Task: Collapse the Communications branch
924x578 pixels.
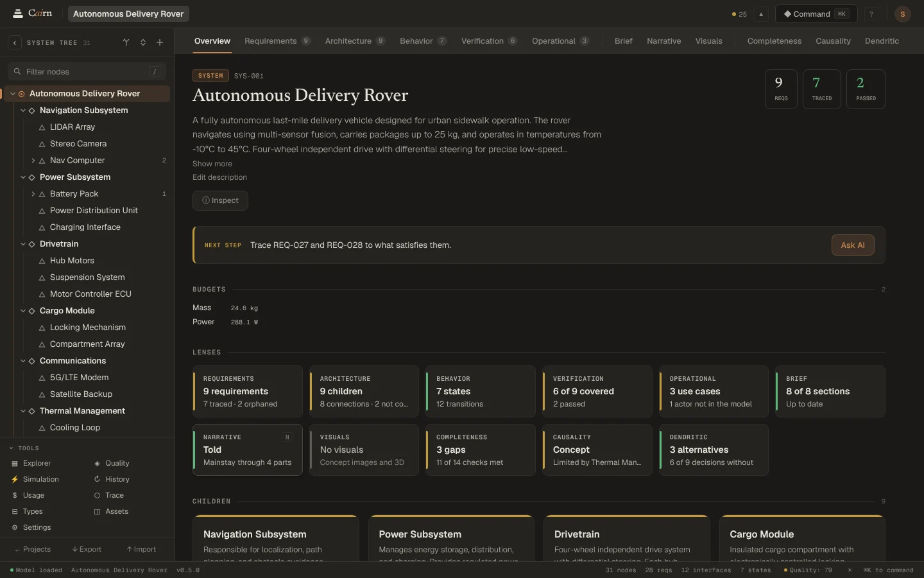Action: [23, 361]
